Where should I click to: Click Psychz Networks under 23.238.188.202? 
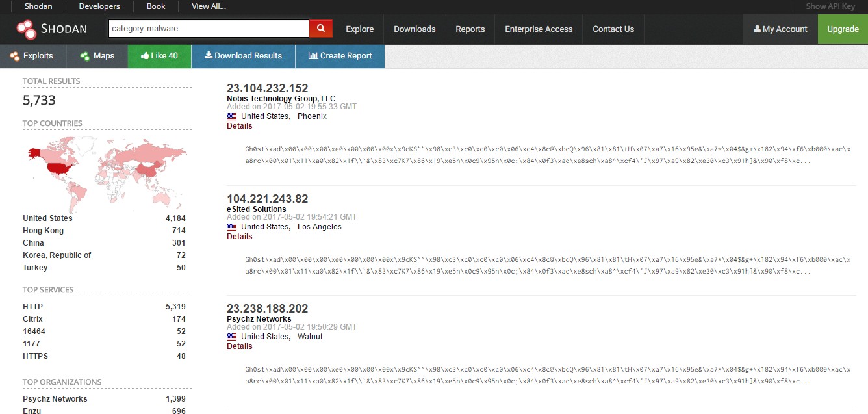tap(259, 319)
